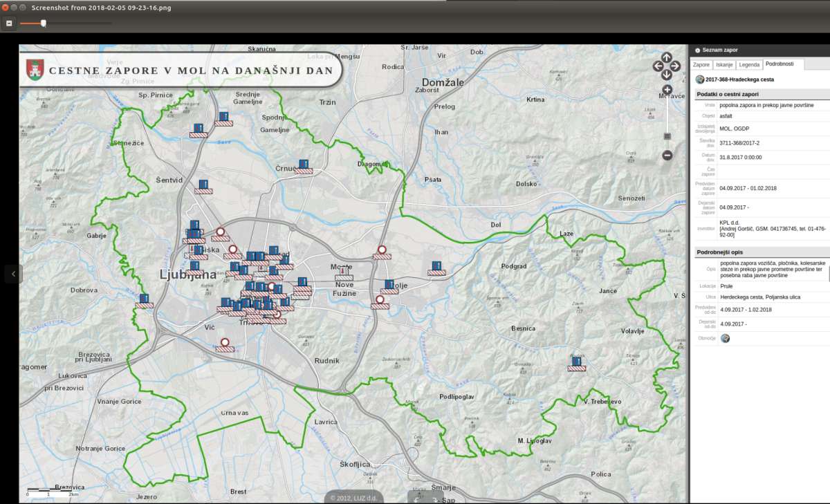Click the image viewer zoom slider knob

pyautogui.click(x=44, y=23)
